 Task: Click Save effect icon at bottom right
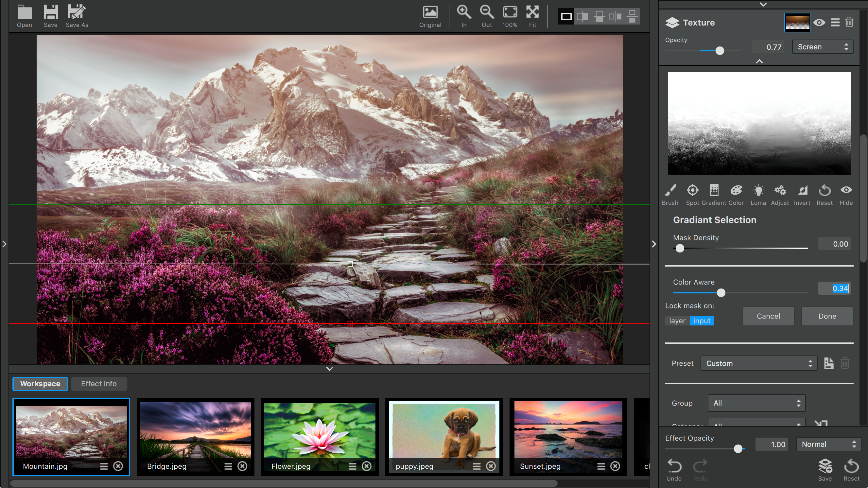(x=825, y=470)
